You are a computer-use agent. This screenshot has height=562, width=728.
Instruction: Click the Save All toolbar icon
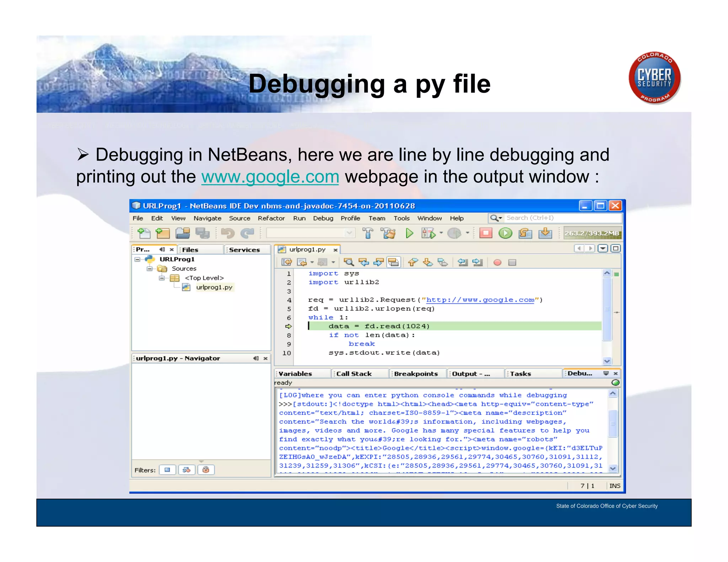point(202,233)
